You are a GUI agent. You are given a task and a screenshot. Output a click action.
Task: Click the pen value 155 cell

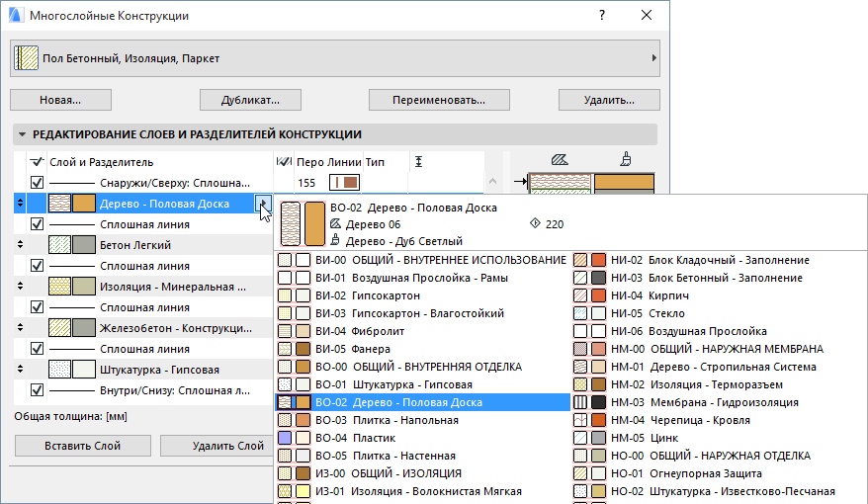(x=306, y=183)
